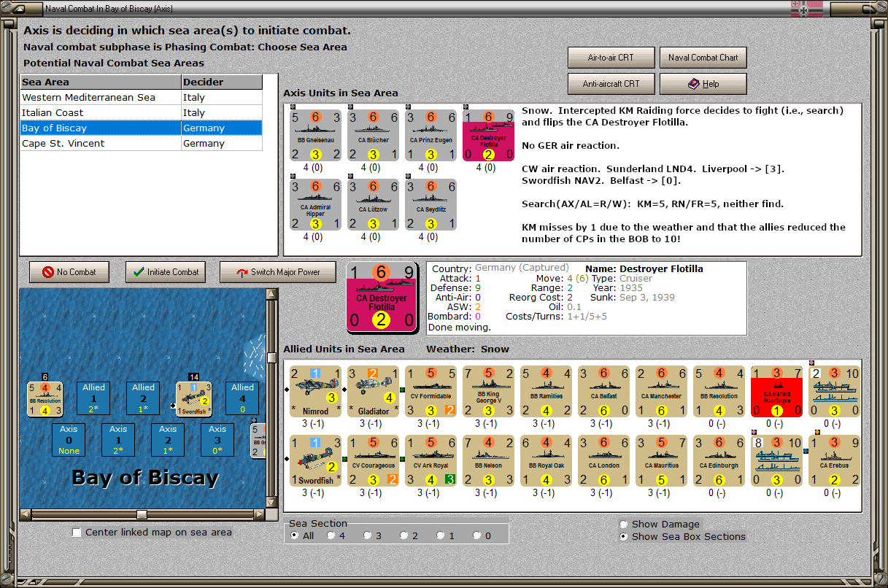Click the Initiate Combat button
The image size is (888, 588).
tap(166, 272)
